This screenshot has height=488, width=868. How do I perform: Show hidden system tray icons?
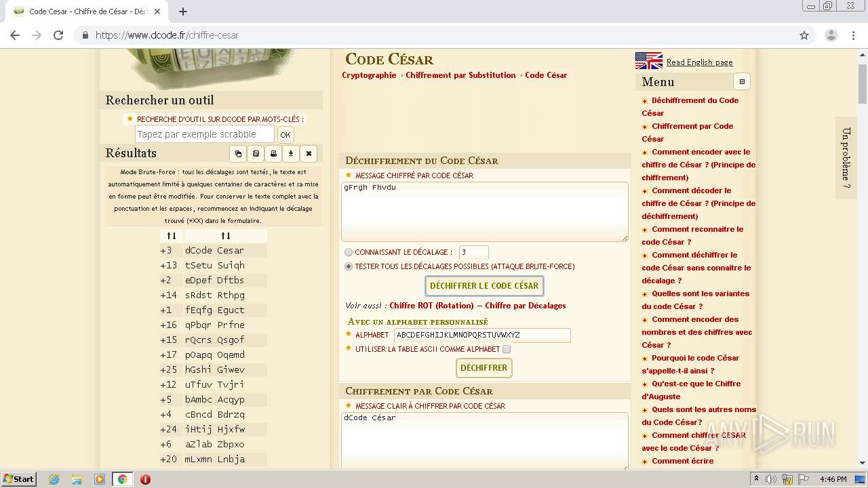pos(757,479)
